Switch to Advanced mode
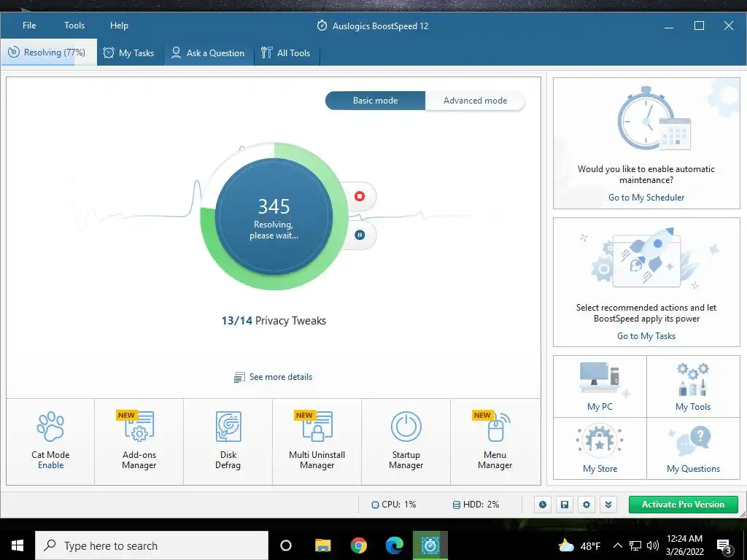 coord(475,101)
